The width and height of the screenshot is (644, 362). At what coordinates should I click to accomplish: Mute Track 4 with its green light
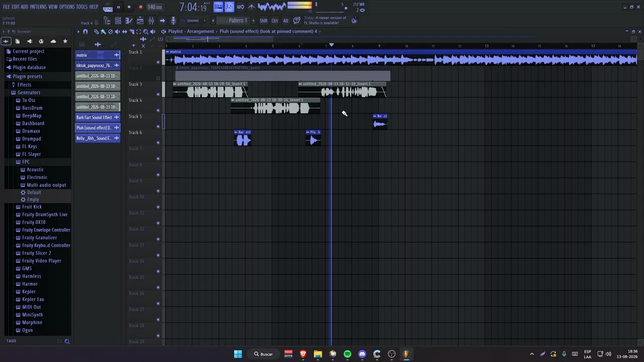click(x=158, y=111)
